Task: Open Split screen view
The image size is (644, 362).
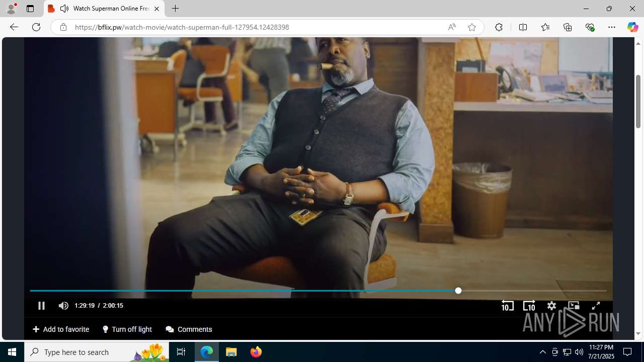Action: coord(523,27)
